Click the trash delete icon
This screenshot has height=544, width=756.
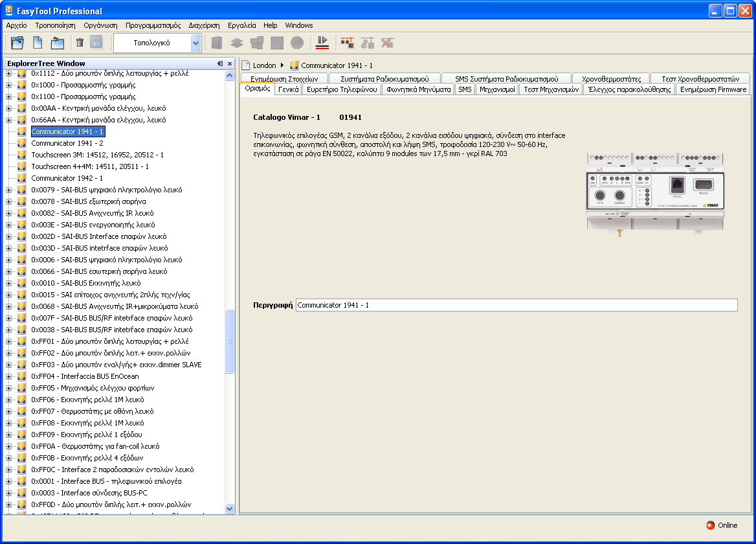coord(80,43)
